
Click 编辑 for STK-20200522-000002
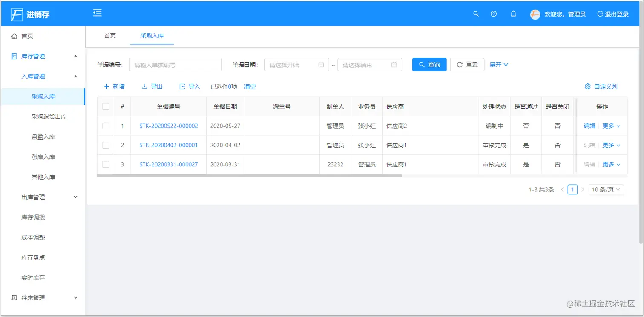point(589,126)
